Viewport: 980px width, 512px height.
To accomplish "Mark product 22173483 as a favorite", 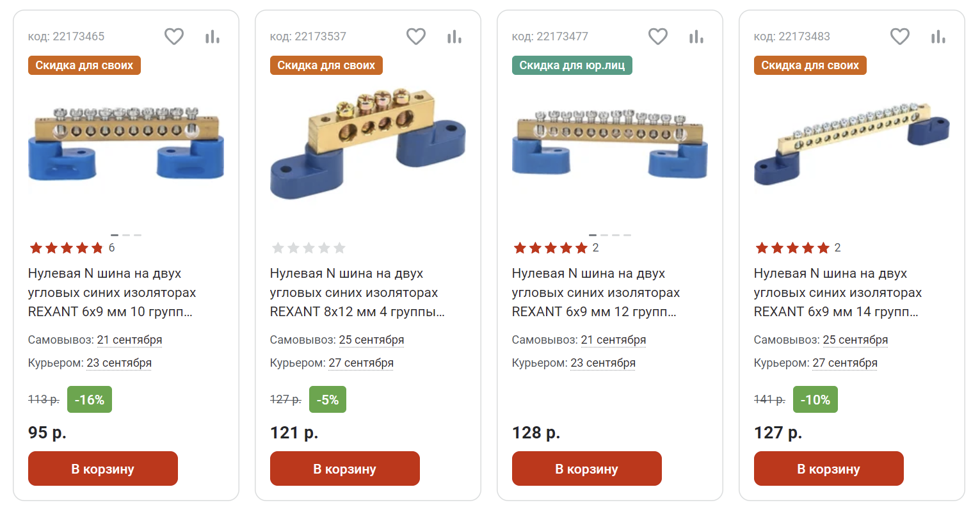I will click(900, 36).
